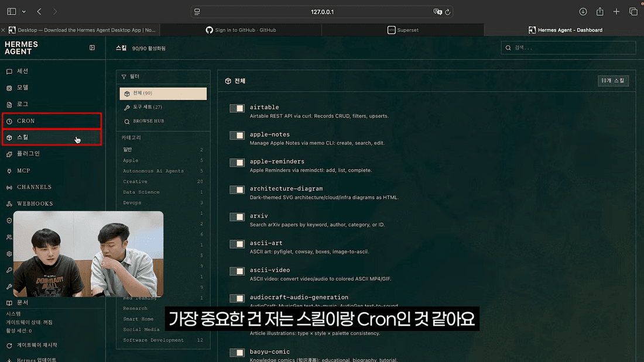
Task: Show Safari tab overview
Action: 633,12
